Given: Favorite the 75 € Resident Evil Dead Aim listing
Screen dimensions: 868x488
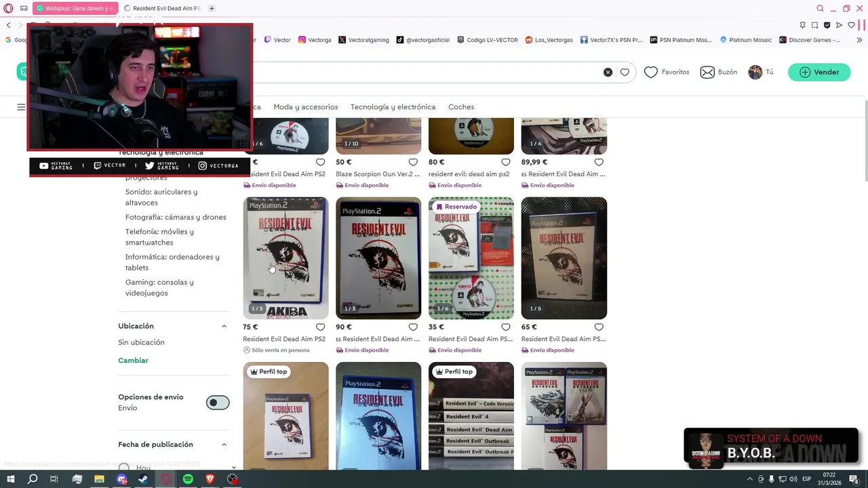Looking at the screenshot, I should (x=320, y=327).
